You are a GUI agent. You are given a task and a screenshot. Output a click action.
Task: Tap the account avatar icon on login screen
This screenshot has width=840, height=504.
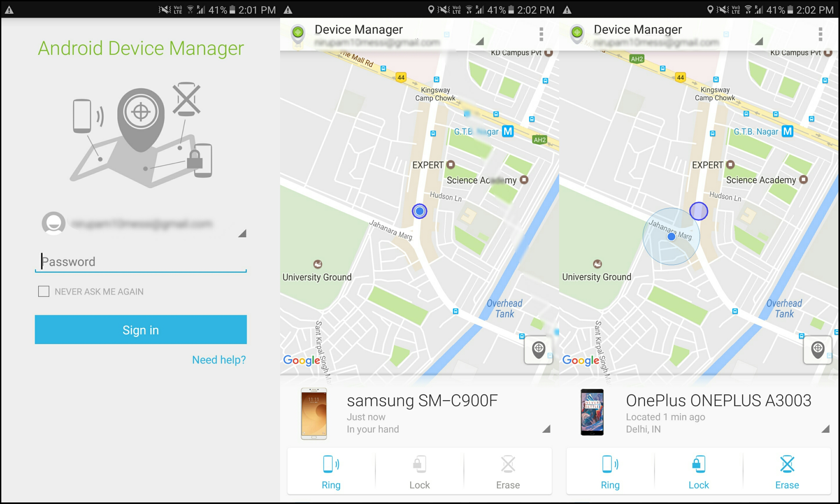pyautogui.click(x=54, y=223)
